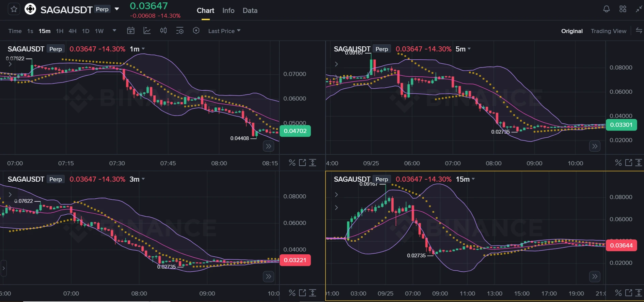
Task: Change the 5m chart interval dropdown
Action: 463,49
